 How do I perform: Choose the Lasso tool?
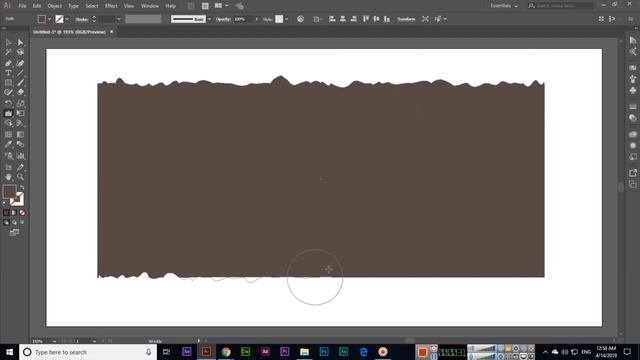pyautogui.click(x=20, y=52)
